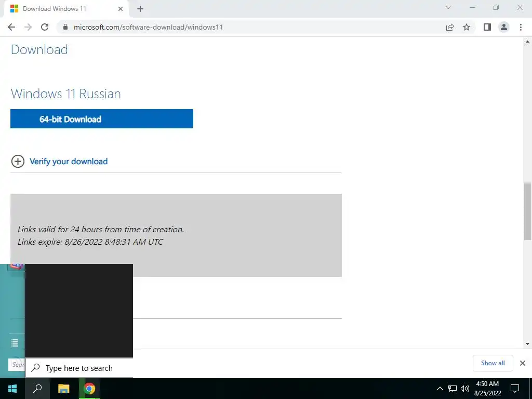Open the taskbar clock and date

pyautogui.click(x=487, y=389)
